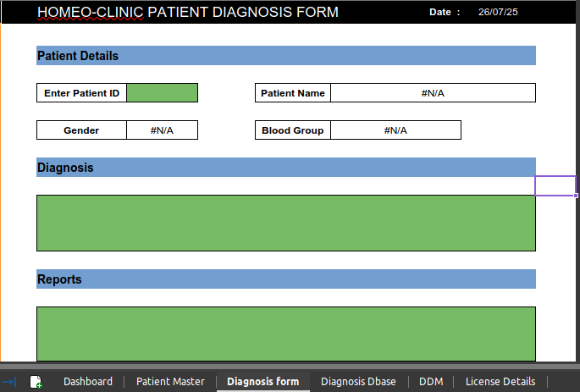This screenshot has width=580, height=392.
Task: Open the License Details tab
Action: coord(500,382)
